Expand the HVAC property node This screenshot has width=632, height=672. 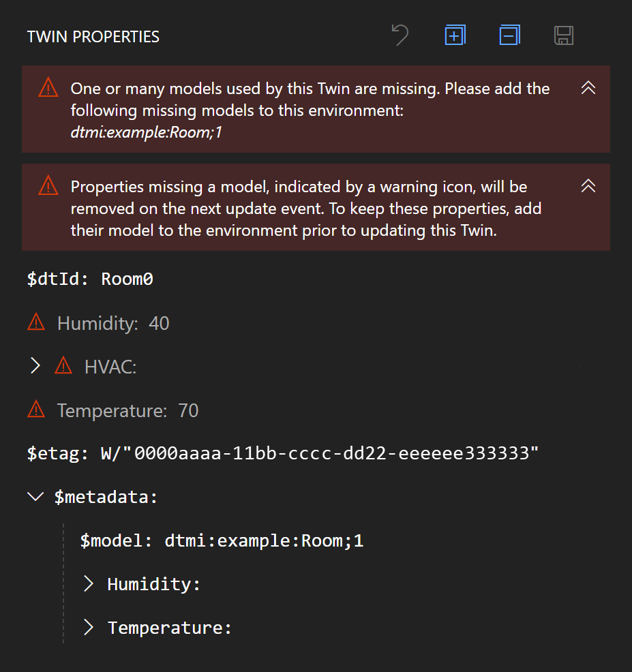(x=35, y=367)
